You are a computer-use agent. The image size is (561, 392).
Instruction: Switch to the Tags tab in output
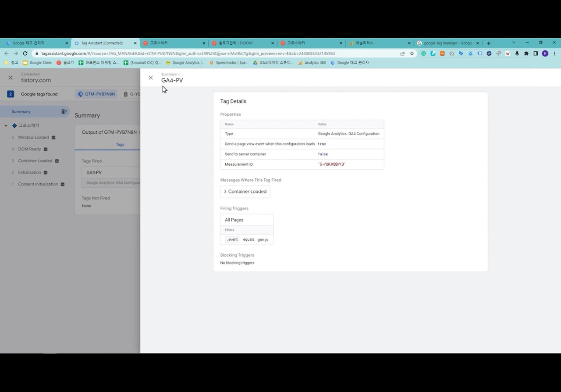[x=120, y=144]
